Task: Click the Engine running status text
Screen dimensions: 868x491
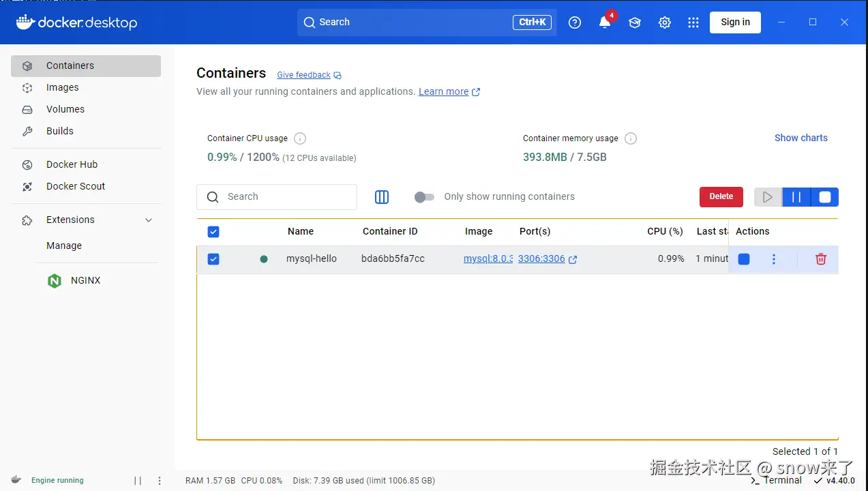Action: click(x=57, y=481)
